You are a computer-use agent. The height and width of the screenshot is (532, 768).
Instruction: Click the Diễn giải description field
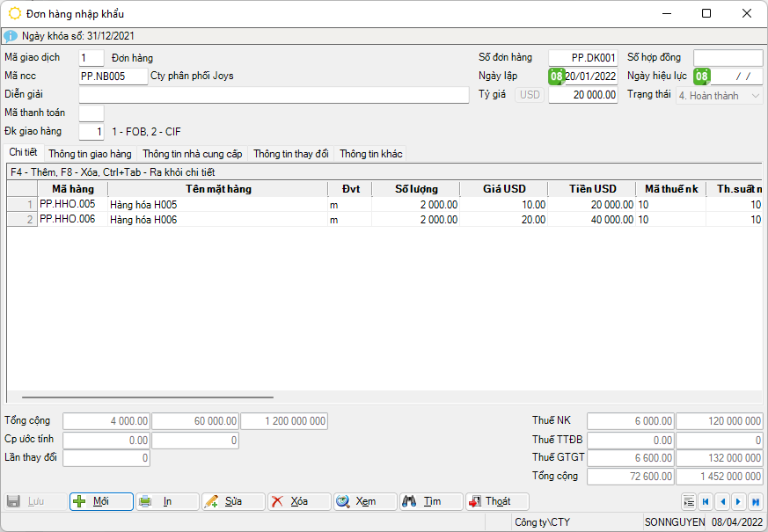point(274,95)
